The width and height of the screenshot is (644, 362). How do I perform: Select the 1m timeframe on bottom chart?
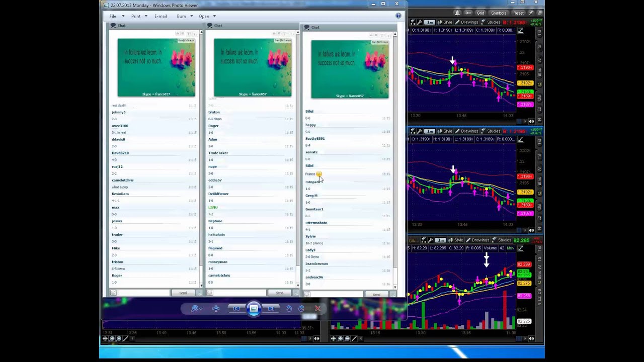[x=441, y=240]
